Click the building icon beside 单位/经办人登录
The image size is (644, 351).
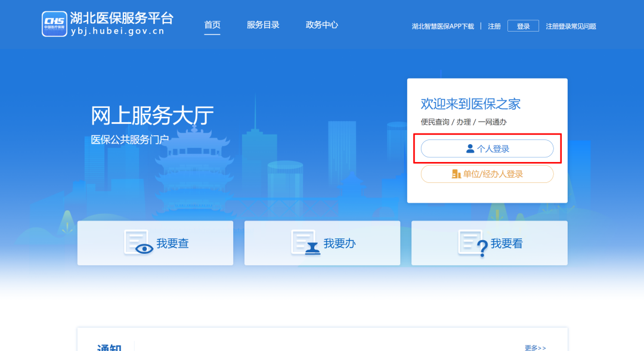(x=456, y=174)
